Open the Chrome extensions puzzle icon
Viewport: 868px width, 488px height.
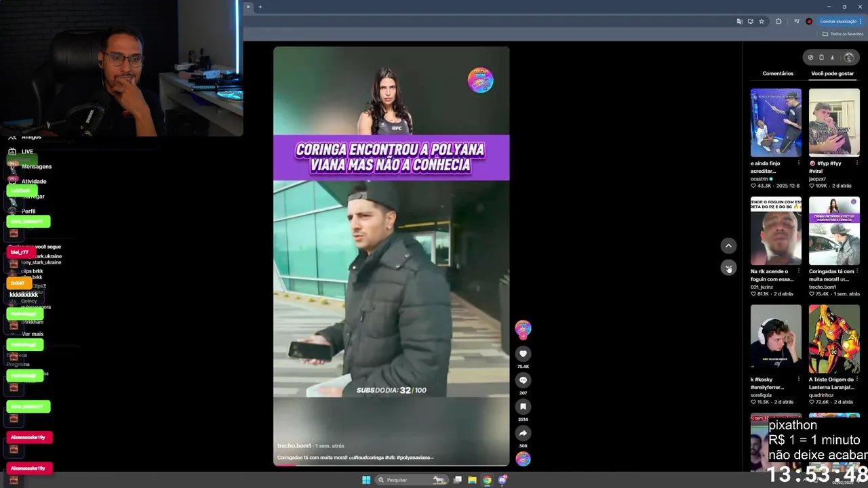778,21
